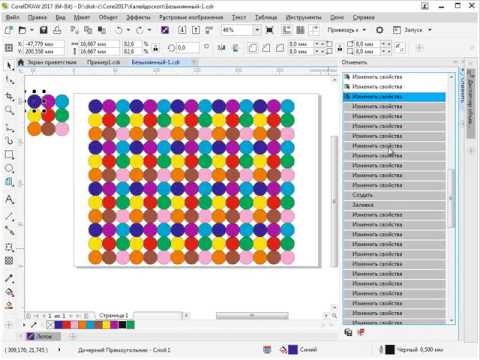Select the Shape tool
Viewport: 480px width, 360px height.
[10, 81]
